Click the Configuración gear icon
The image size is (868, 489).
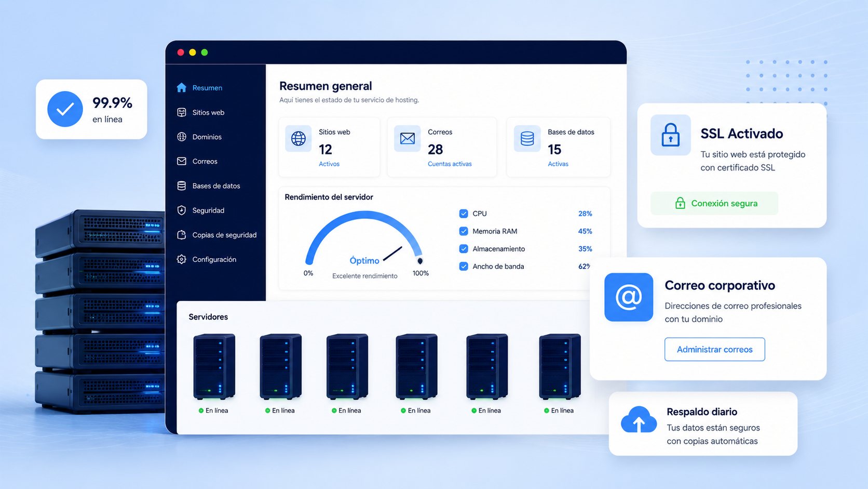point(181,259)
